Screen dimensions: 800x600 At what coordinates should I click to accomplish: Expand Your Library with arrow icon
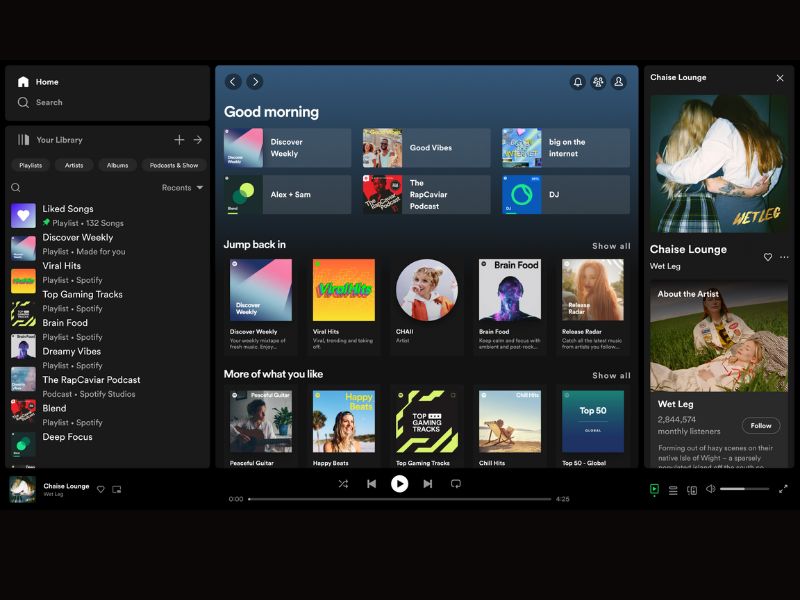pos(198,140)
